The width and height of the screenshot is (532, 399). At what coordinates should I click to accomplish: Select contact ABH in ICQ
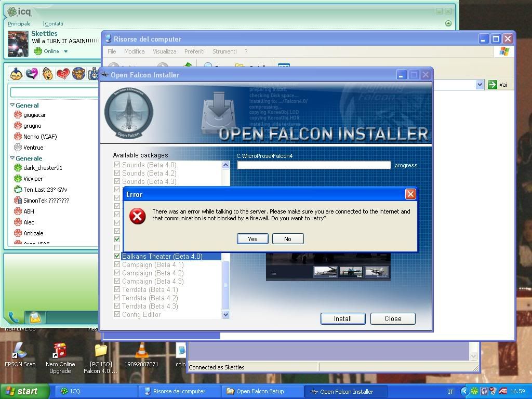coord(29,211)
